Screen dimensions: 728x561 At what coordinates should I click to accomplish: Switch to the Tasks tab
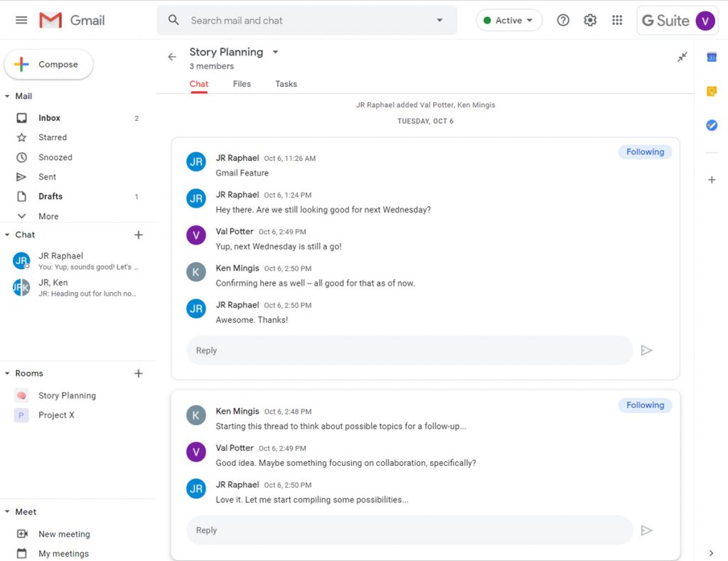286,84
